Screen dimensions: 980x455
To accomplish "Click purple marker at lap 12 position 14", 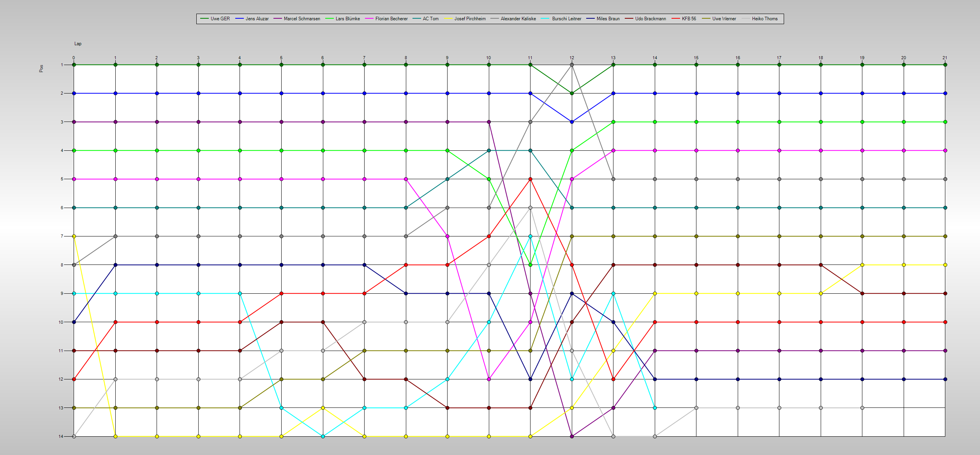I will (x=572, y=436).
